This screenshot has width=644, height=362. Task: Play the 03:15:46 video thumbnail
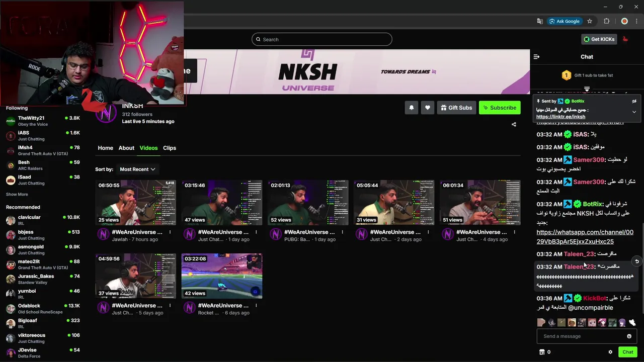tap(222, 202)
